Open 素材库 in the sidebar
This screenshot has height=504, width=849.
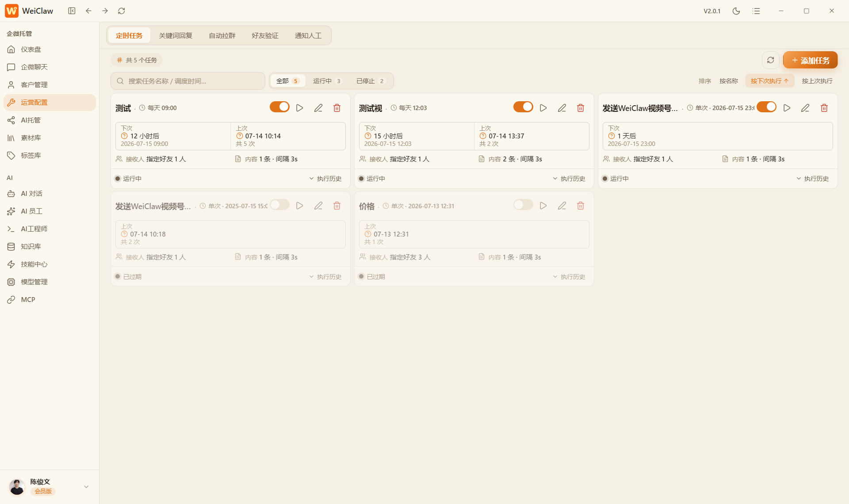click(x=50, y=138)
